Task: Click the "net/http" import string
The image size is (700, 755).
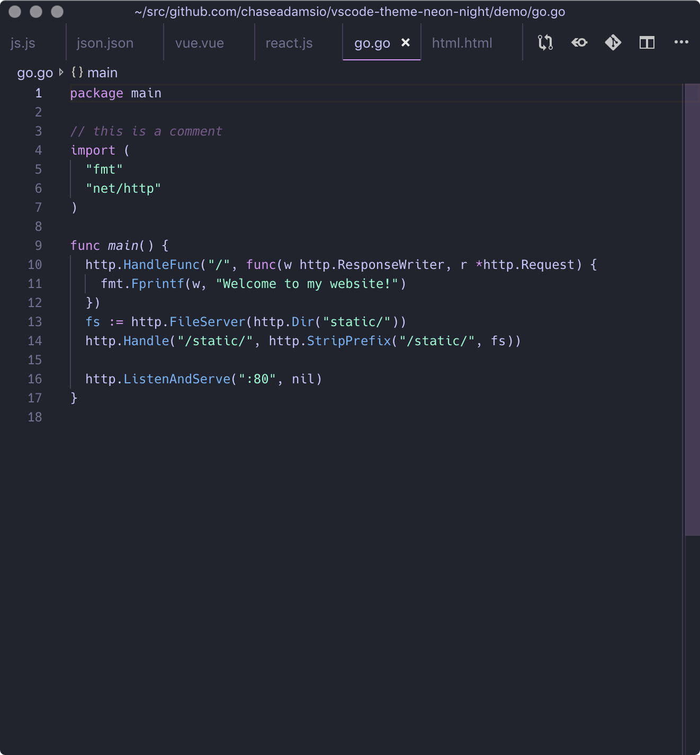Action: pyautogui.click(x=123, y=188)
